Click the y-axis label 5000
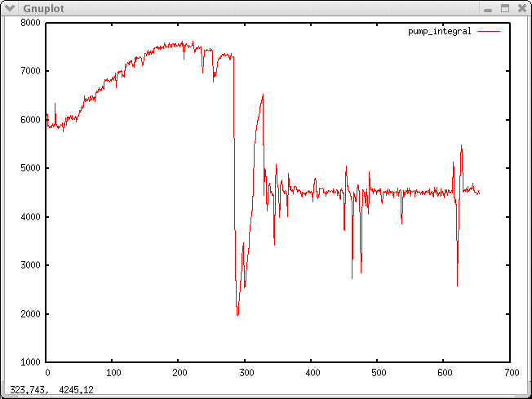Screen dimensions: 532x399 30,168
